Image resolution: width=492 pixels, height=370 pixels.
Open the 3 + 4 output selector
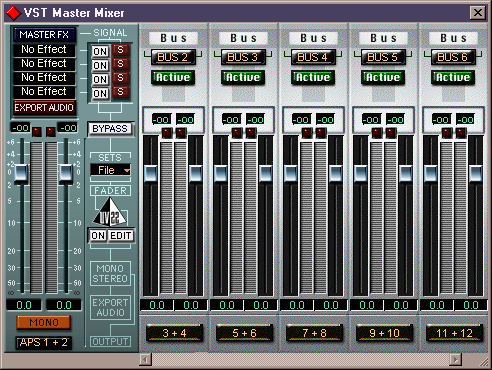click(174, 333)
